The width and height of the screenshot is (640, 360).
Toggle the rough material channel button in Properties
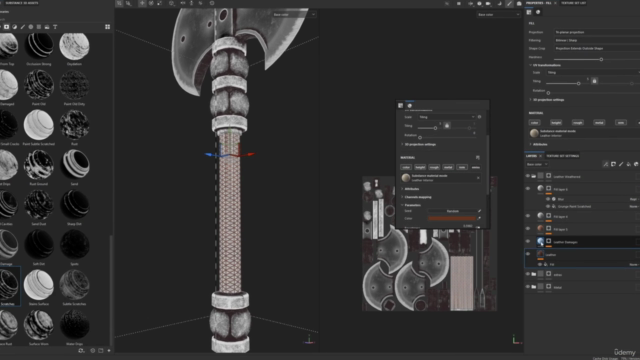578,122
